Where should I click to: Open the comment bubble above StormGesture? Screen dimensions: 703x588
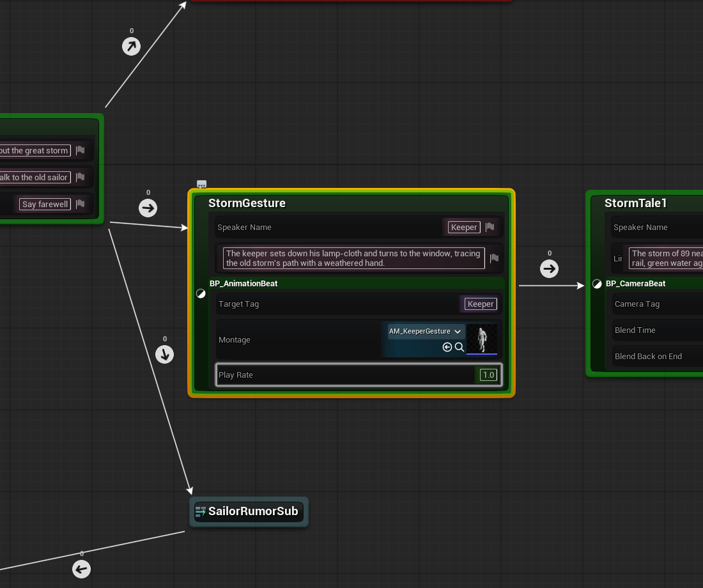tap(202, 184)
